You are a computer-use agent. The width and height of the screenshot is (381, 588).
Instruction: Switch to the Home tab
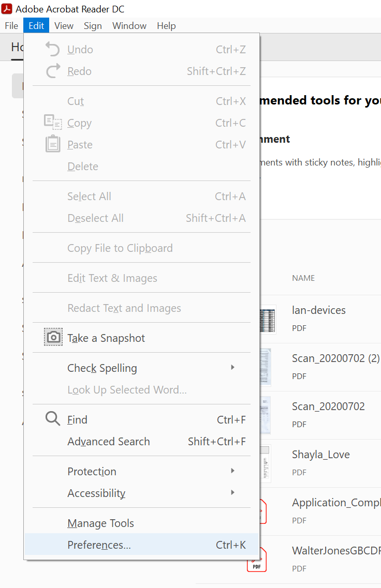point(17,47)
